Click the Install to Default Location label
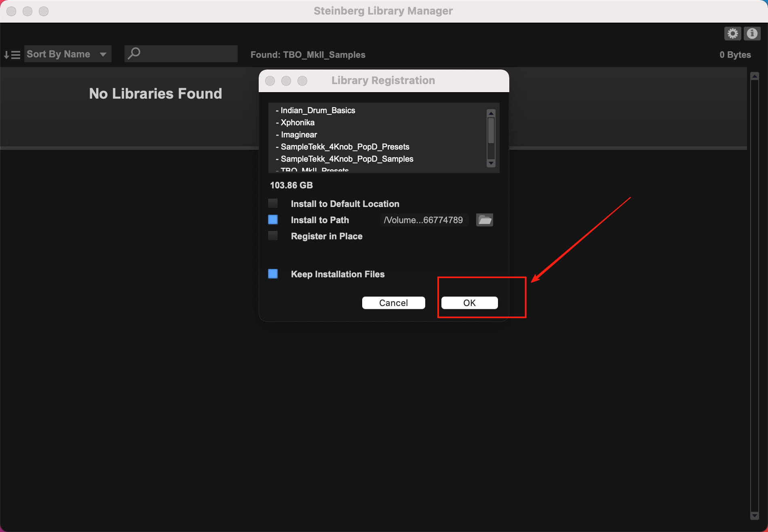Image resolution: width=768 pixels, height=532 pixels. 345,204
